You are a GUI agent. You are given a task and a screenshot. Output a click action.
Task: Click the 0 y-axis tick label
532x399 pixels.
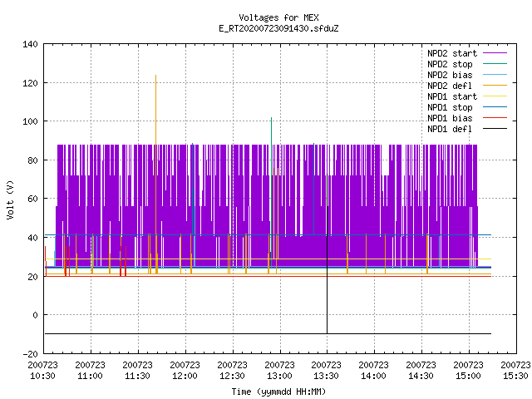[35, 315]
